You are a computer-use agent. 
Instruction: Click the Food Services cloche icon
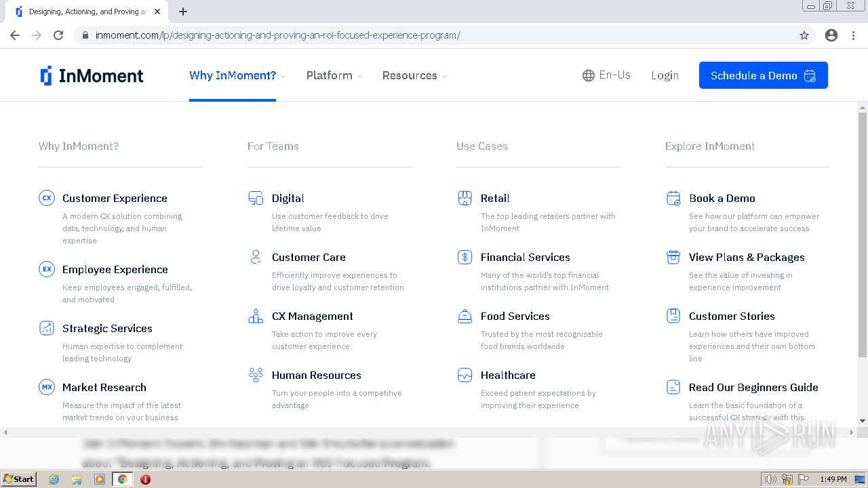[x=465, y=316]
